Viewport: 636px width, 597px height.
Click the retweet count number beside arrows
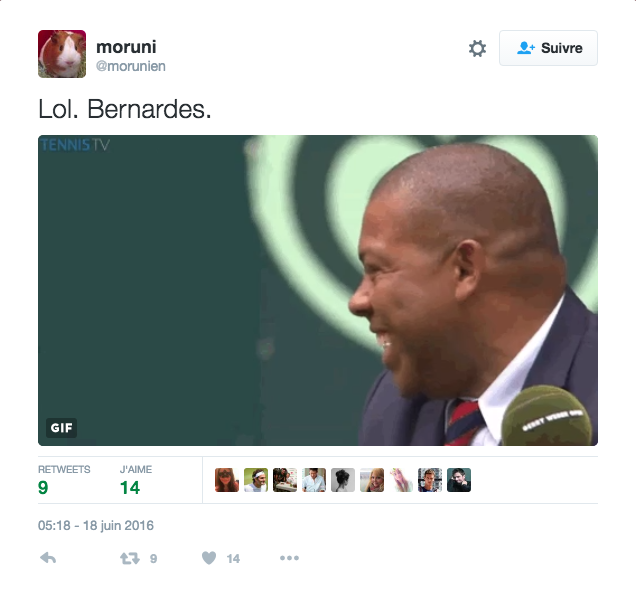click(153, 559)
